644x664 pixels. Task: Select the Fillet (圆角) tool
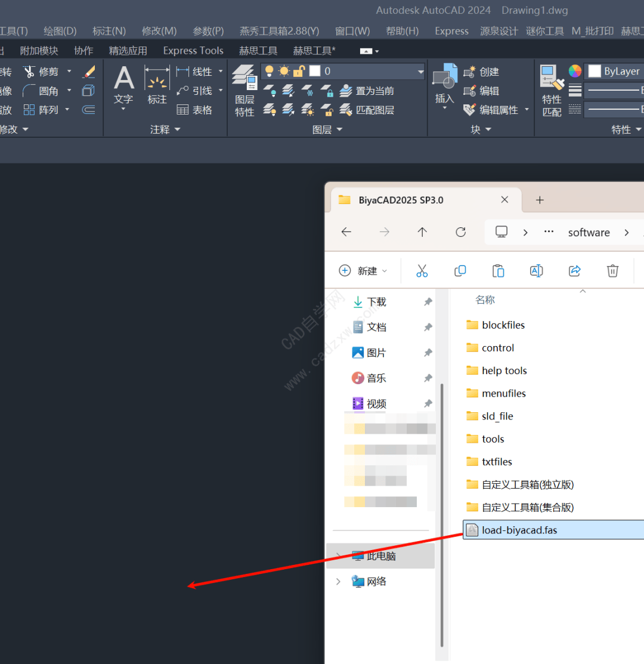pos(41,91)
